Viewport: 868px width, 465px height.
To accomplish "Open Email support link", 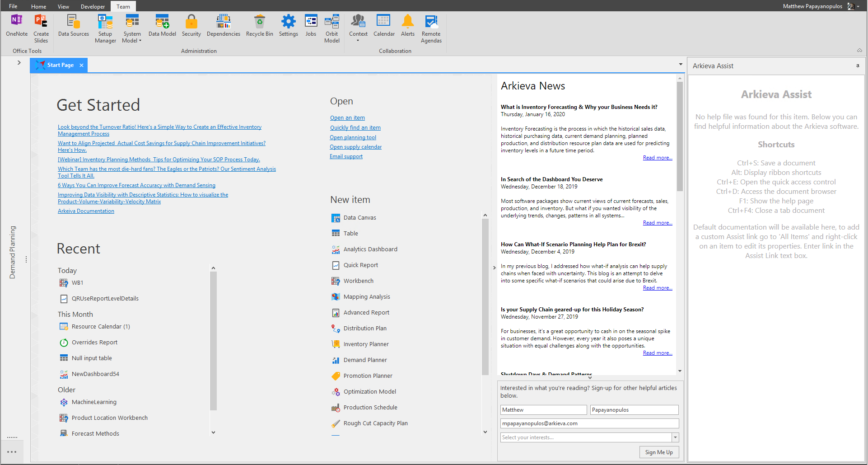I will pos(346,156).
